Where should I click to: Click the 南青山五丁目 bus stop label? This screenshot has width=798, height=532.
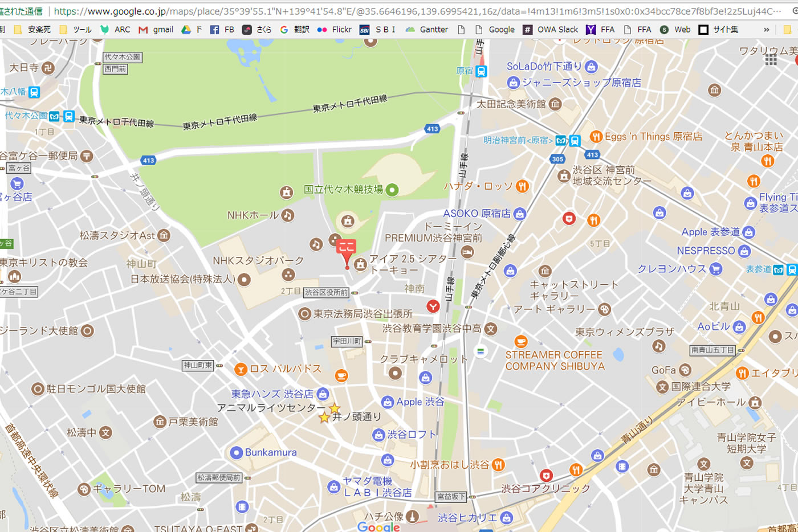pos(712,350)
